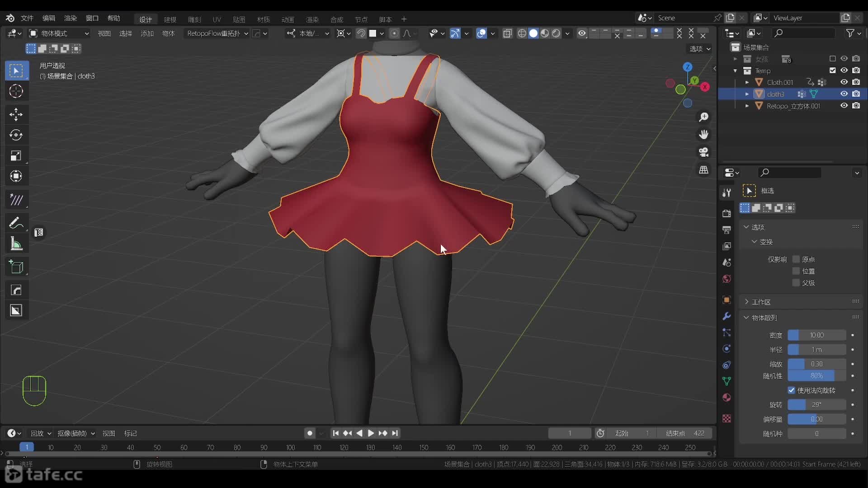
Task: Click play animation button
Action: pyautogui.click(x=371, y=433)
